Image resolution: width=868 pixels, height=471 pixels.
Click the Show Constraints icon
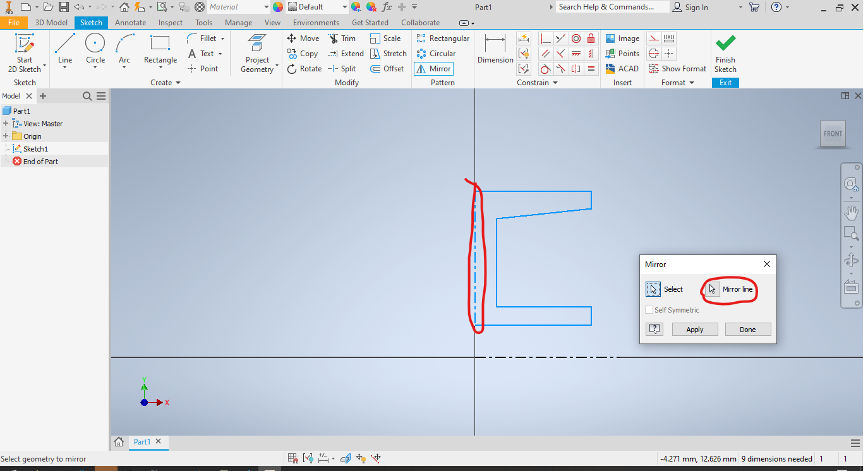click(x=523, y=54)
